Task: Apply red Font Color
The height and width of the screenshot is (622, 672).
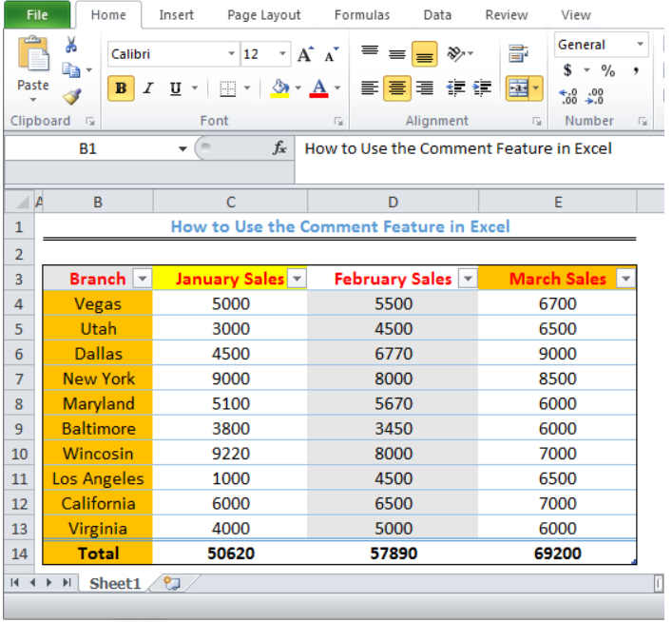Action: point(318,88)
